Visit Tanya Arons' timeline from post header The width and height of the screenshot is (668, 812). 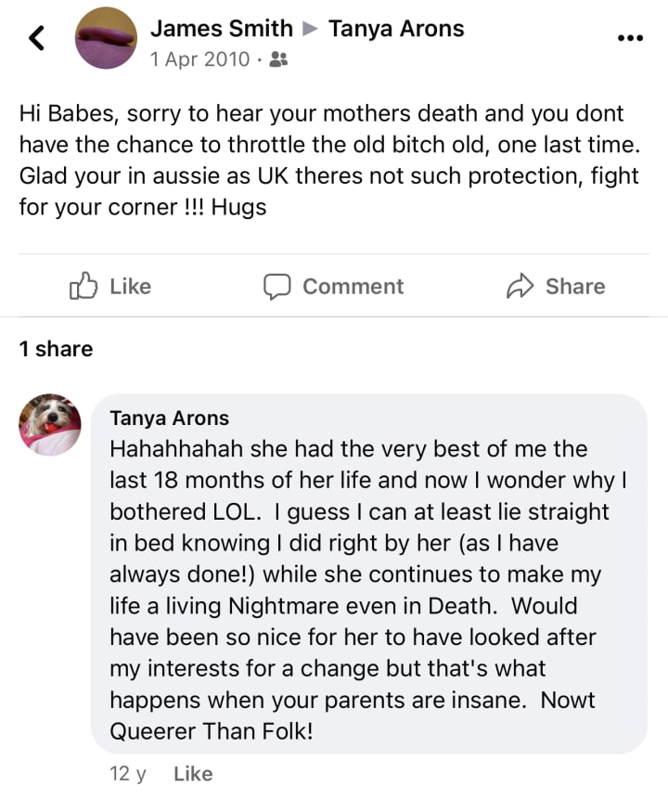(x=396, y=29)
